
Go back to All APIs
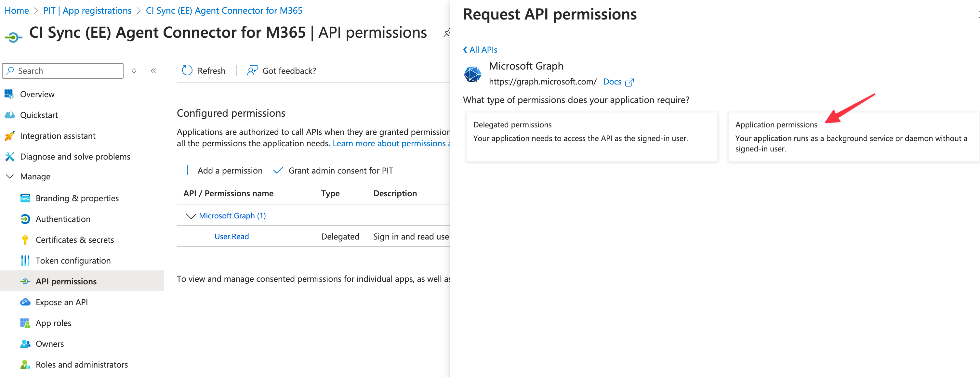tap(480, 49)
